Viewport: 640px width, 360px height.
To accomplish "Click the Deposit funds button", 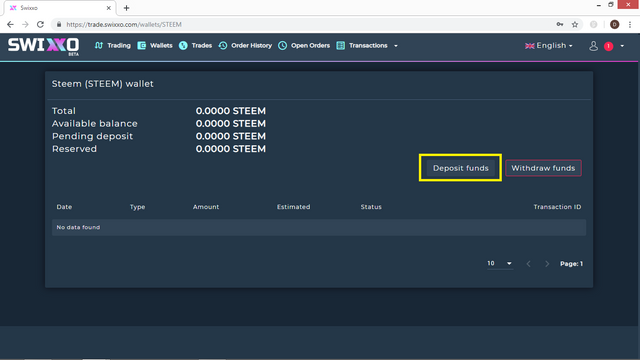I will (x=460, y=168).
